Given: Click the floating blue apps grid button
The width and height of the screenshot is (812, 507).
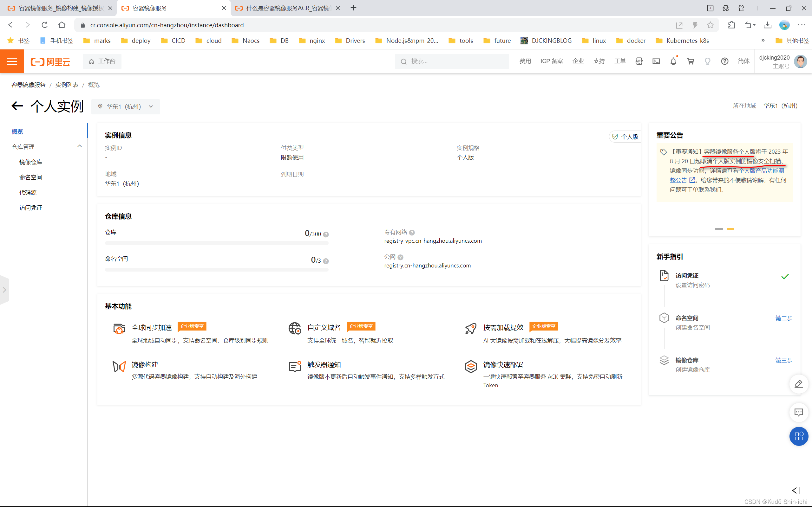Looking at the screenshot, I should (799, 436).
